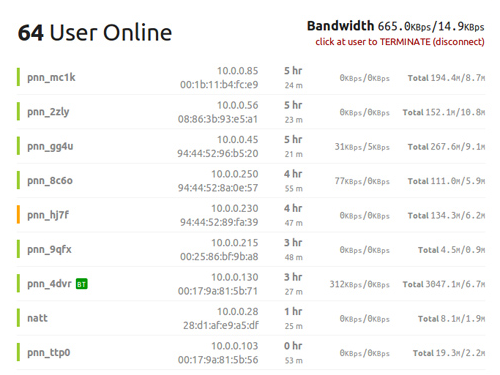Screen dimensions: 500x375
Task: Click username pnn_8c6o
Action: coord(50,181)
